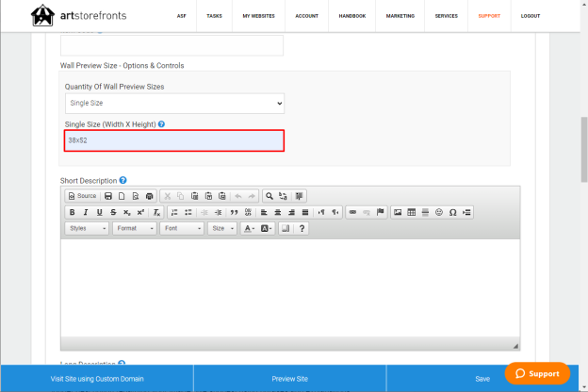Viewport: 588px width, 392px height.
Task: Go to the MARKETING menu item
Action: click(x=400, y=16)
